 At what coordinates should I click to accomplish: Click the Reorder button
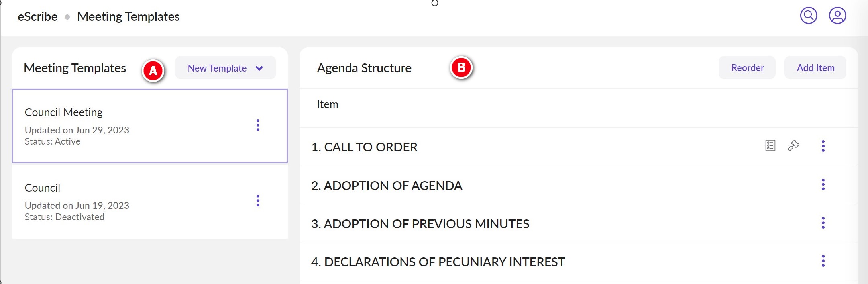(747, 68)
